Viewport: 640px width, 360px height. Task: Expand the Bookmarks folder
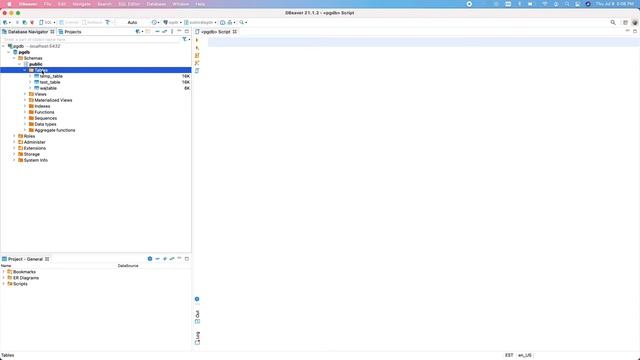coord(4,272)
